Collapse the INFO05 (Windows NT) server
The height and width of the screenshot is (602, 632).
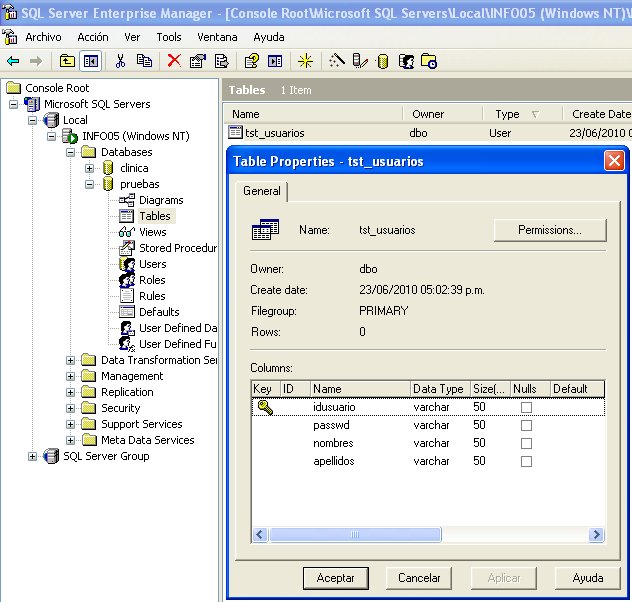click(51, 137)
